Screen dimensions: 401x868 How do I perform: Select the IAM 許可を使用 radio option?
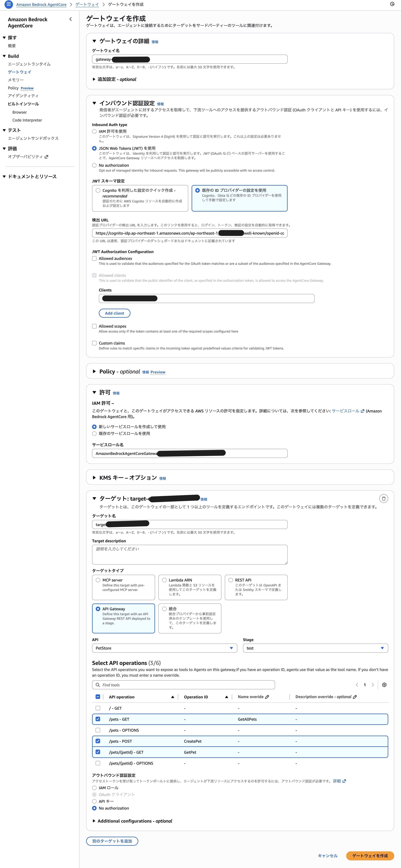pyautogui.click(x=94, y=131)
